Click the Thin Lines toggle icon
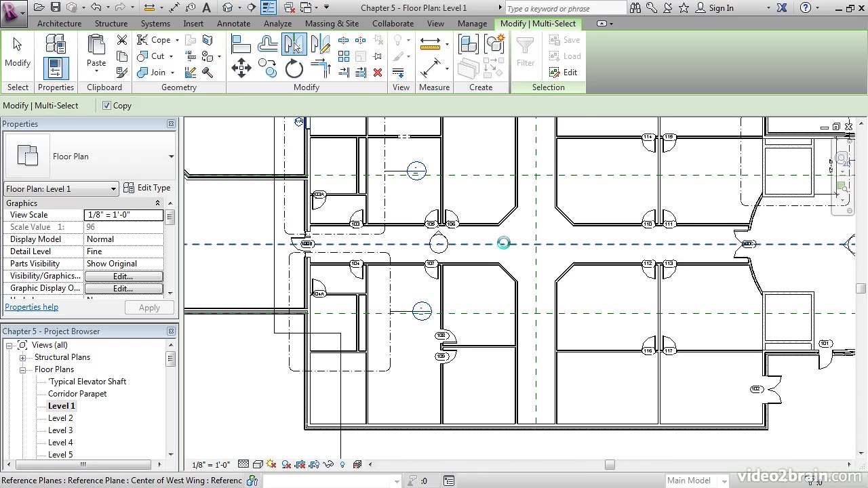Screen dimensions: 868x488 point(269,7)
